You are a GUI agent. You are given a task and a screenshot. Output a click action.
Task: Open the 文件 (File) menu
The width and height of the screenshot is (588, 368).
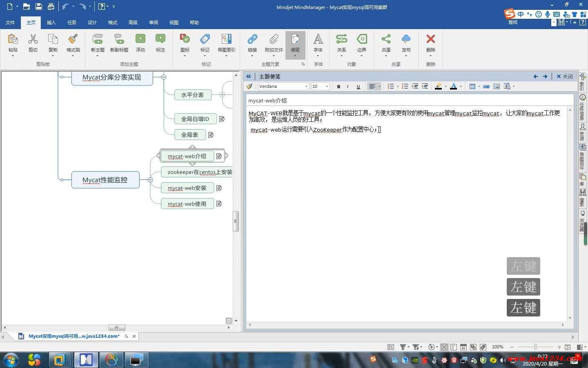coord(10,22)
